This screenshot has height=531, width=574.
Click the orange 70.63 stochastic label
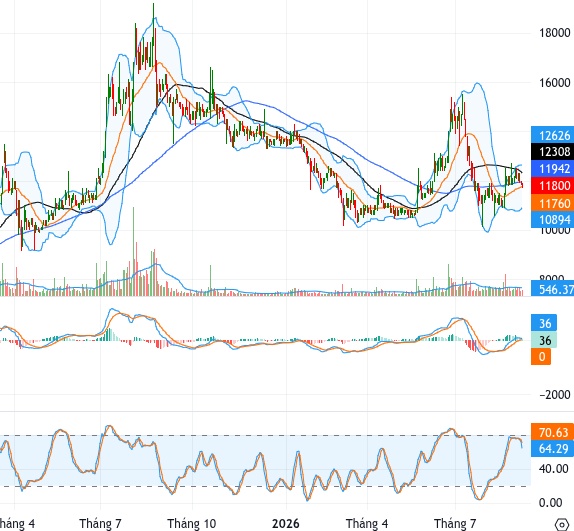point(553,432)
